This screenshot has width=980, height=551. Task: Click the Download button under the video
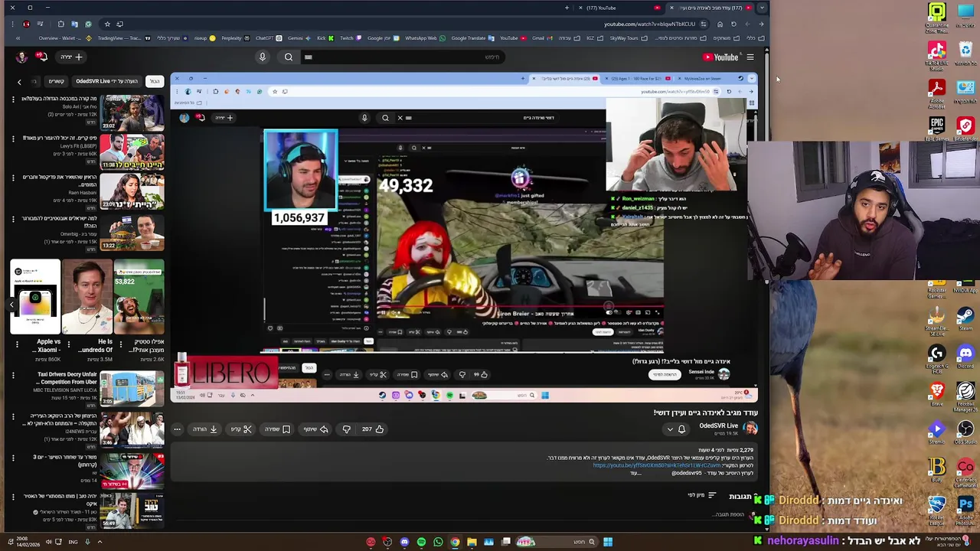[204, 429]
